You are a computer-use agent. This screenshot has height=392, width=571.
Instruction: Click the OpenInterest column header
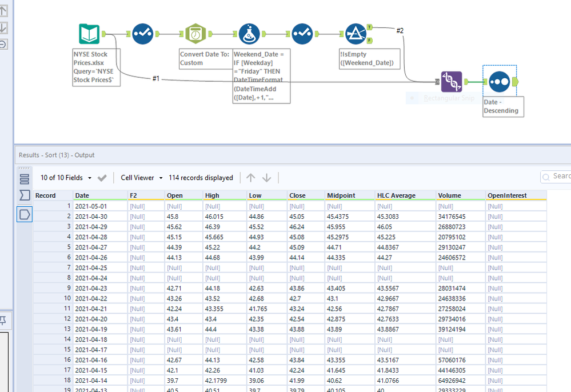516,195
